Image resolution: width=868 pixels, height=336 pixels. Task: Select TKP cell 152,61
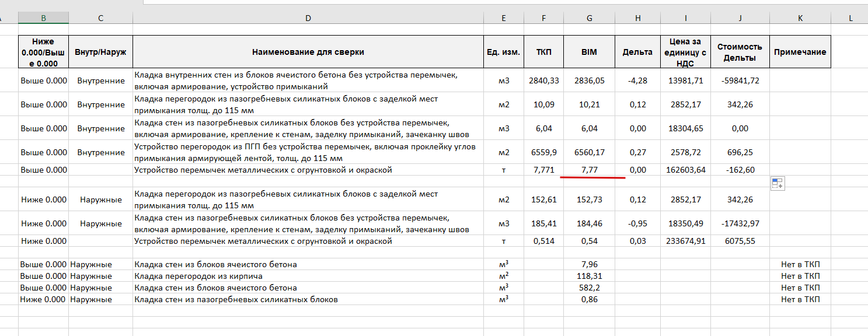tap(544, 199)
